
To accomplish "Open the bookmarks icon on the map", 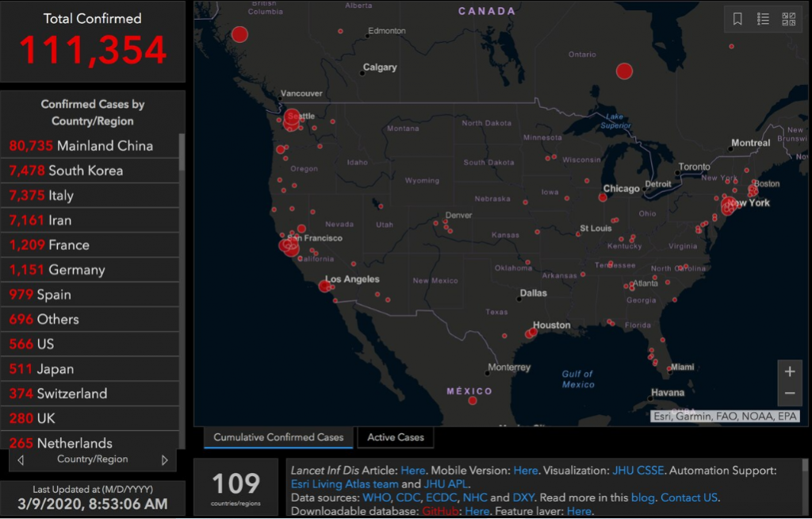I will (737, 19).
